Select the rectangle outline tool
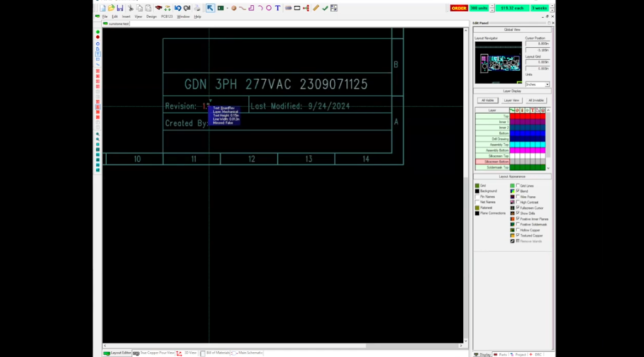This screenshot has height=357, width=644. click(x=297, y=8)
